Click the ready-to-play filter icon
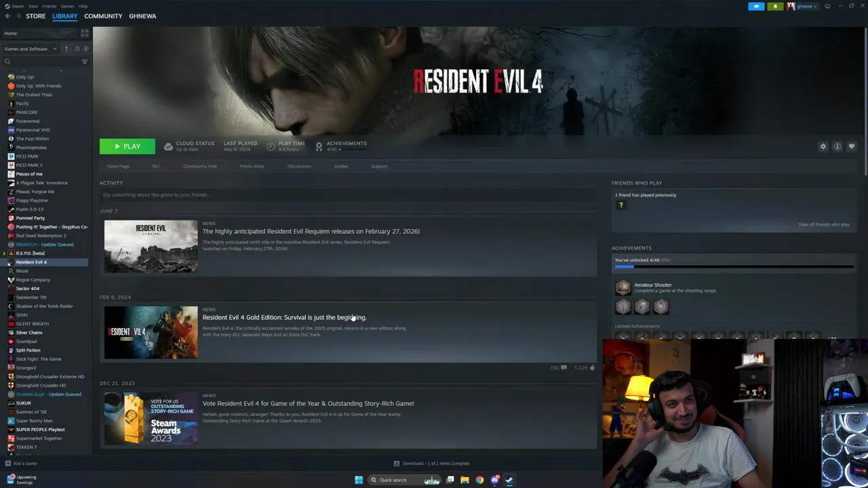Viewport: 868px width, 488px height. pyautogui.click(x=85, y=49)
